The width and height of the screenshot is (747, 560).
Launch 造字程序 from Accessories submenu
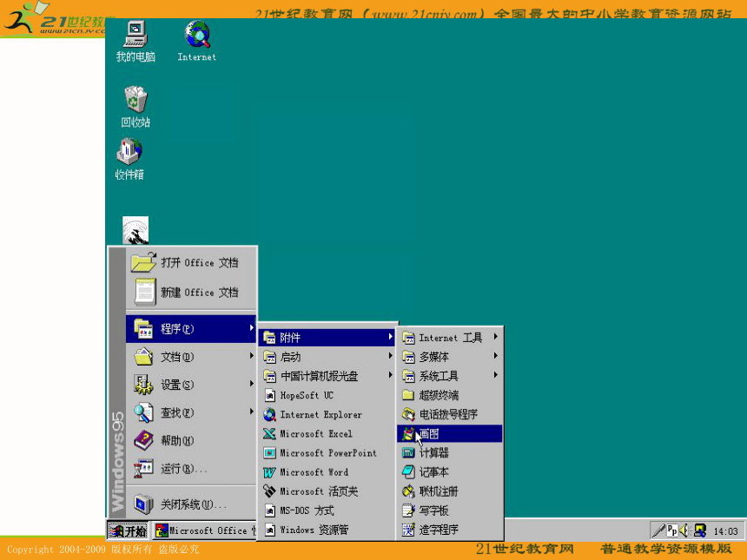pos(450,530)
